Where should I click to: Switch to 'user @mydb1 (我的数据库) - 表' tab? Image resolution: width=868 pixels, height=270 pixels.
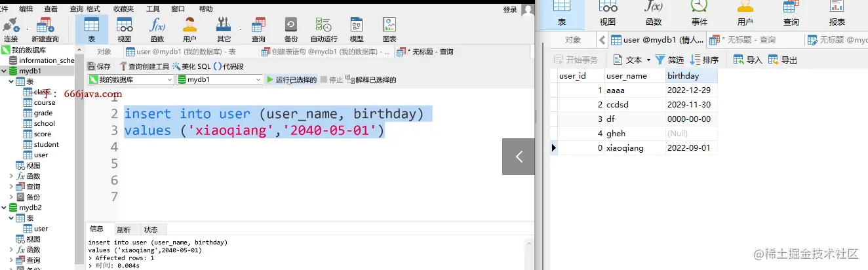(x=186, y=52)
